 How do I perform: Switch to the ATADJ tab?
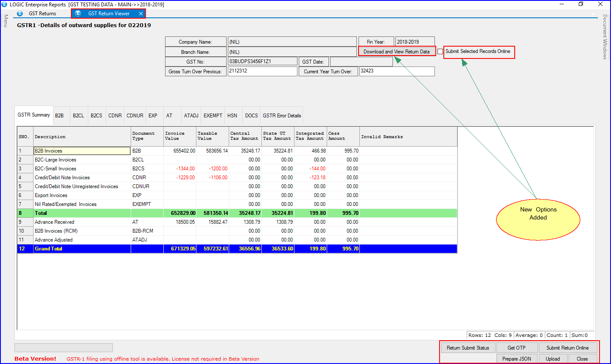[191, 116]
